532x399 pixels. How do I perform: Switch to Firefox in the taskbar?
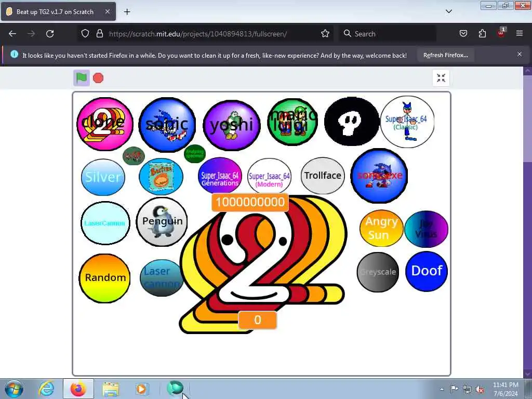tap(78, 389)
